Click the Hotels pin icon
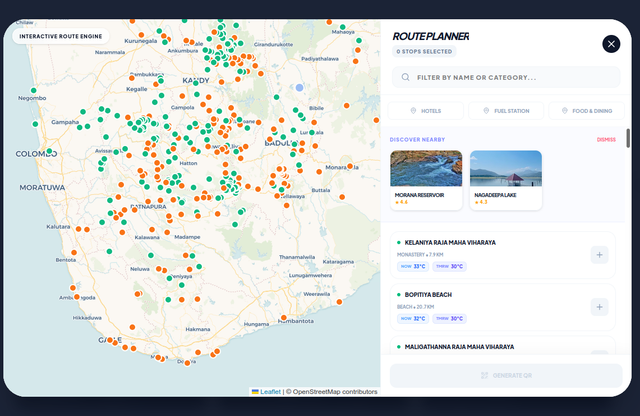Image resolution: width=640 pixels, height=416 pixels. [x=413, y=111]
